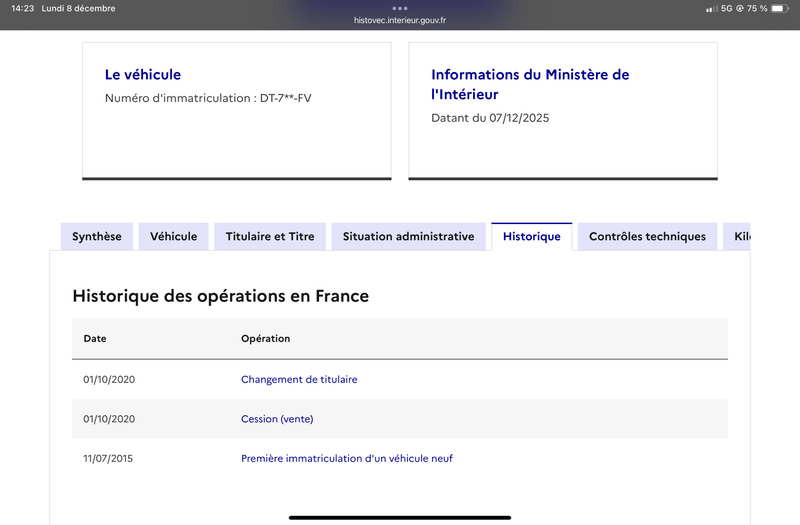The width and height of the screenshot is (800, 525).
Task: Select the Titulaire et Titre tab
Action: point(270,237)
